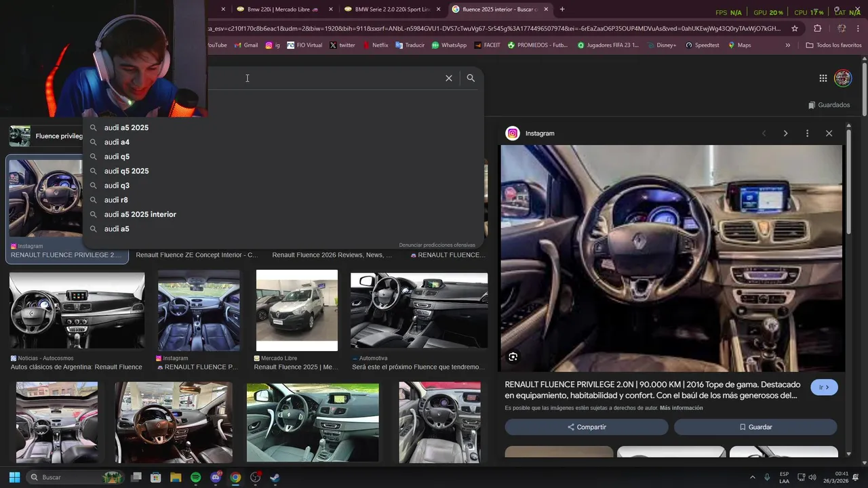Open the Guardados saved items
This screenshot has height=488, width=868.
pos(829,105)
